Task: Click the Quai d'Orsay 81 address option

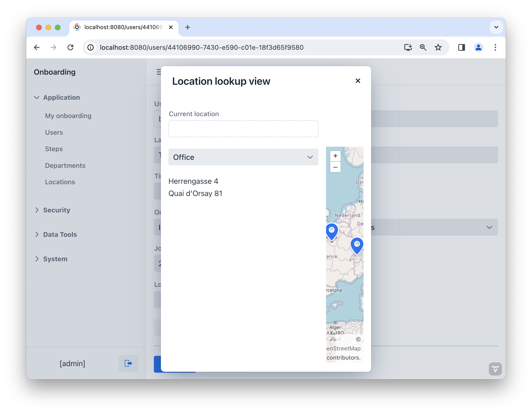Action: tap(195, 193)
